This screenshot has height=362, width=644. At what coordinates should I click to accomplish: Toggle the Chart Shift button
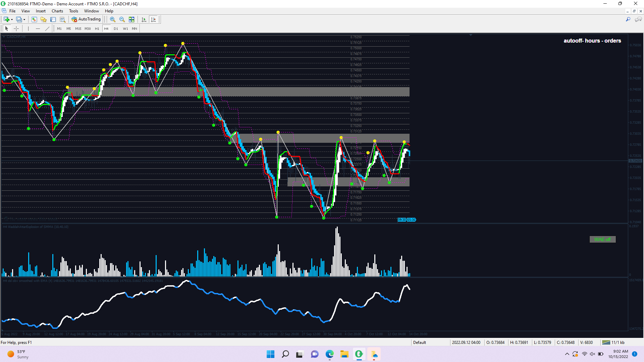pos(154,19)
